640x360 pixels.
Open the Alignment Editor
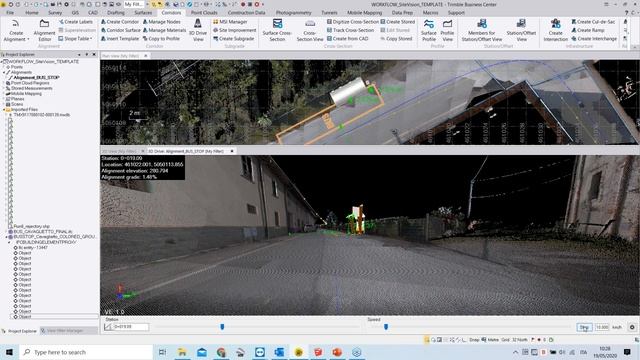click(44, 30)
